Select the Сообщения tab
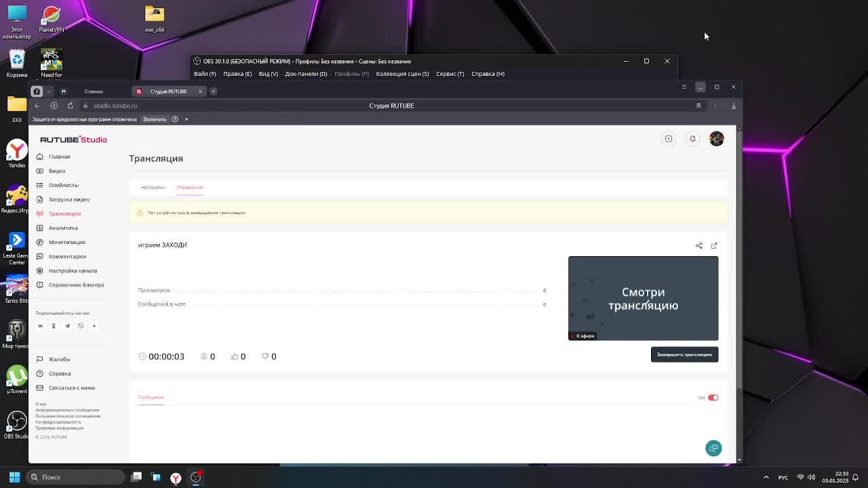Screen dimensions: 868x488 (x=151, y=397)
